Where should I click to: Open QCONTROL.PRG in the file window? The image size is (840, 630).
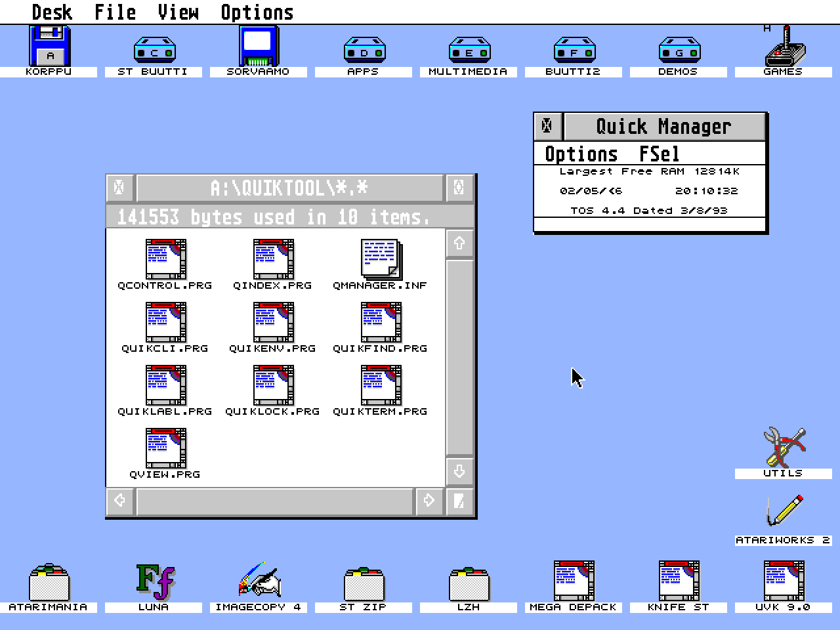[x=165, y=258]
